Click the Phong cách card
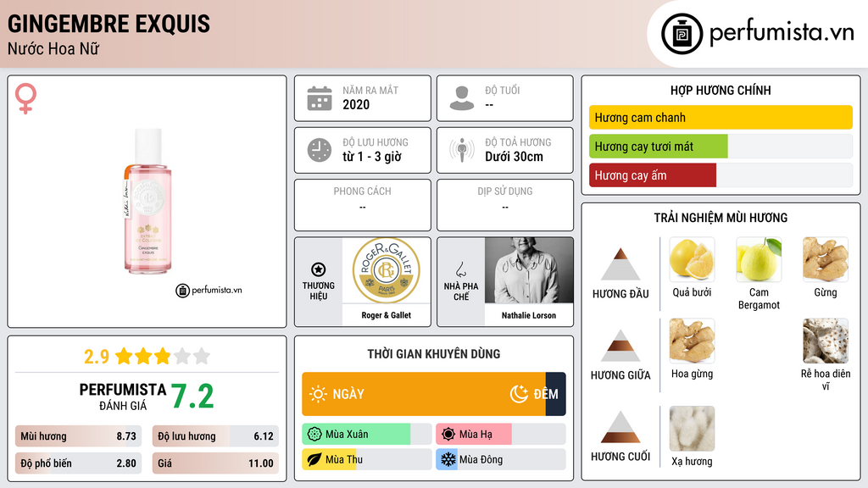 click(x=363, y=205)
